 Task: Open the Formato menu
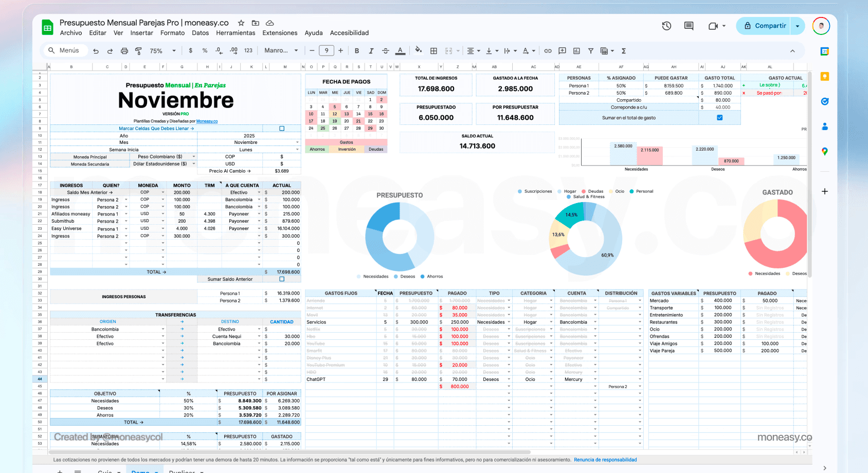click(173, 33)
